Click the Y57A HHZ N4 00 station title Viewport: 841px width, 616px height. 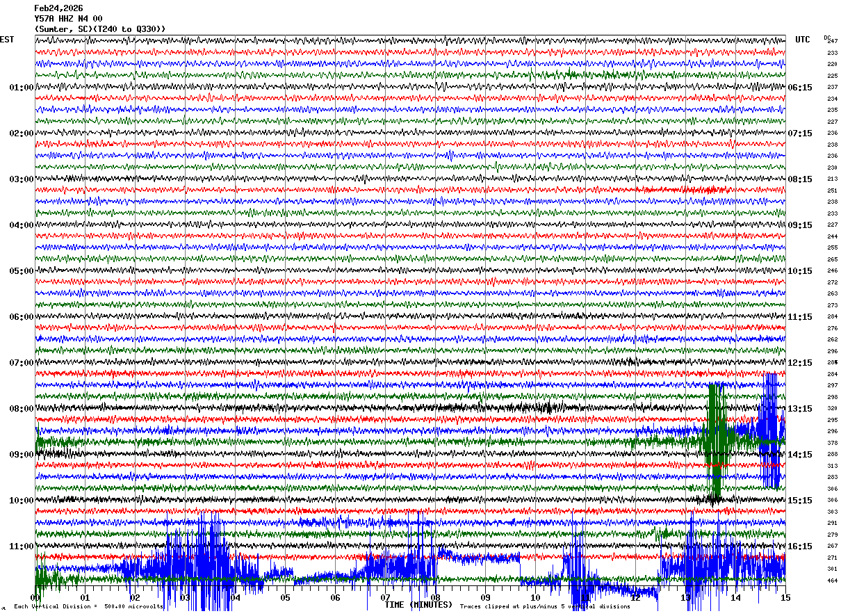68,19
